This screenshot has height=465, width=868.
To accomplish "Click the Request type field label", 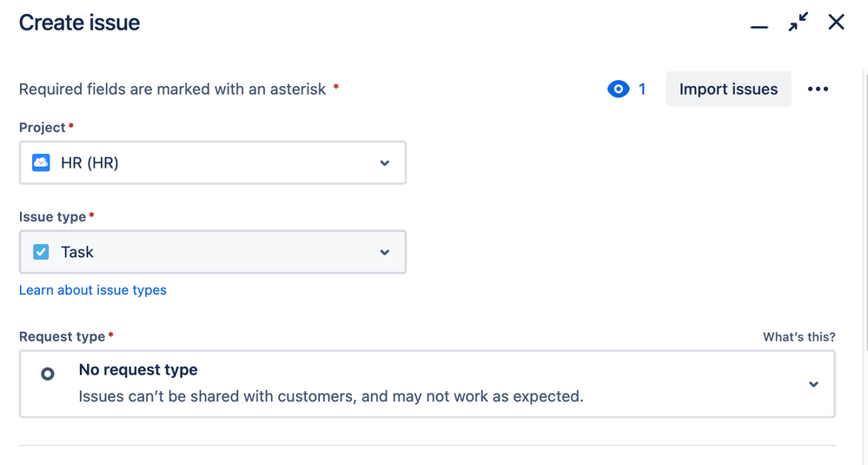I will pyautogui.click(x=62, y=337).
